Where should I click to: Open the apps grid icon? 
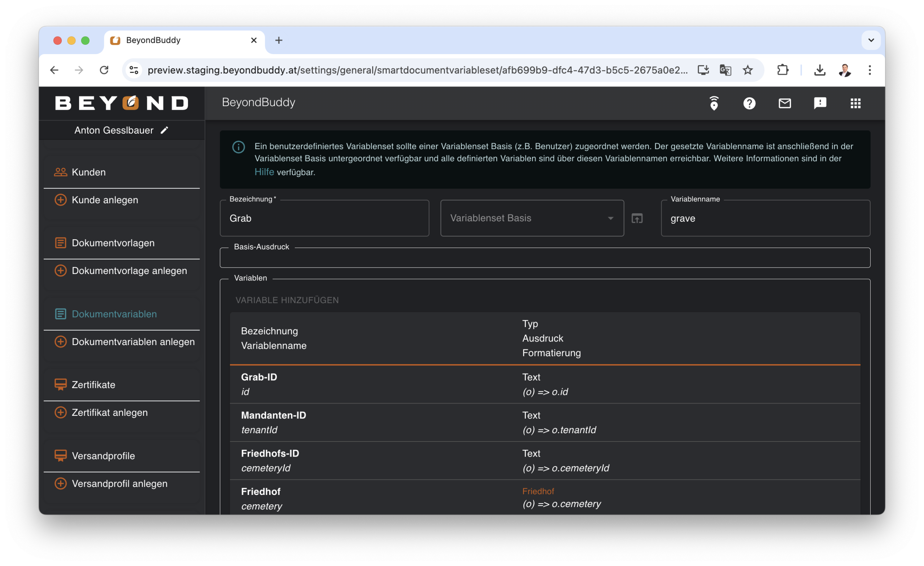tap(855, 103)
